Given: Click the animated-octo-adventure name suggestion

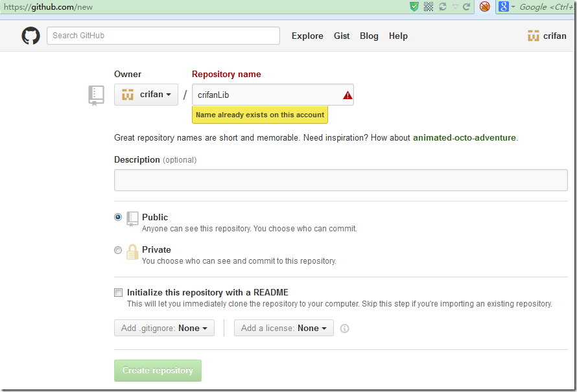Looking at the screenshot, I should (x=464, y=138).
